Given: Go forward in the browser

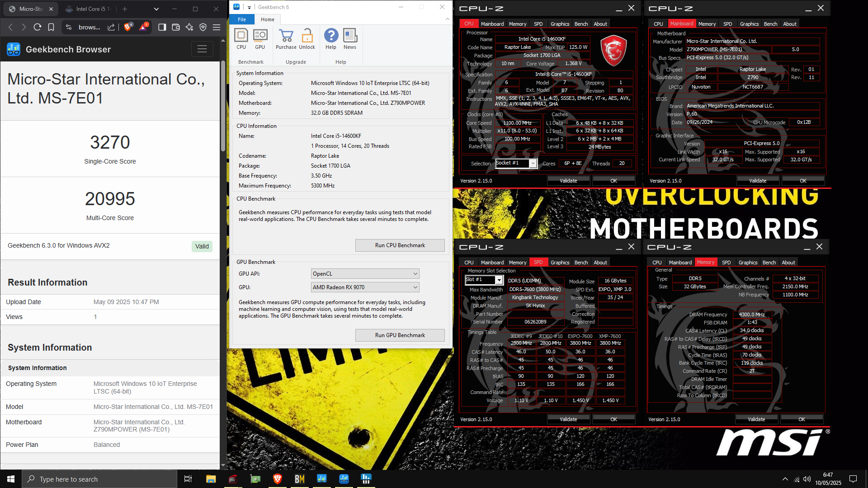Looking at the screenshot, I should tap(24, 27).
